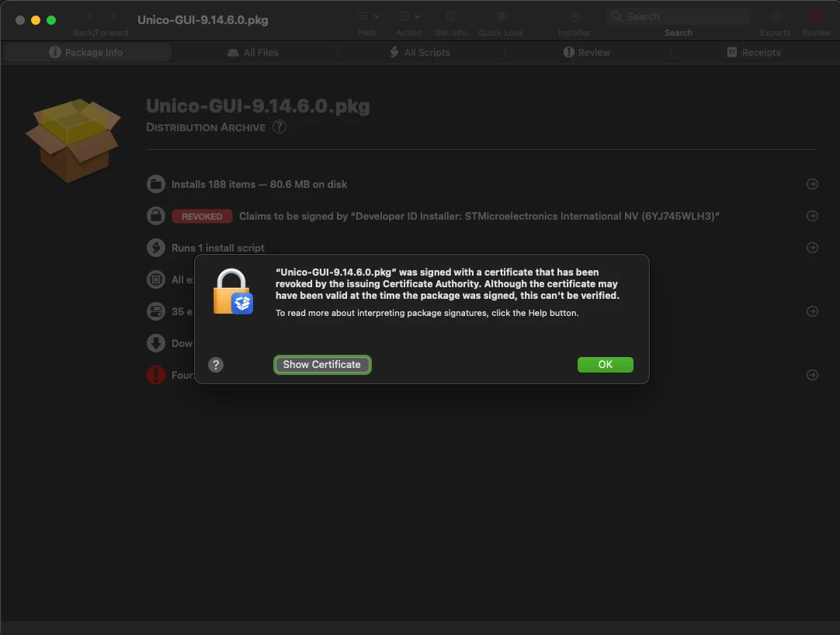
Task: Click the Show Certificate button
Action: 322,365
